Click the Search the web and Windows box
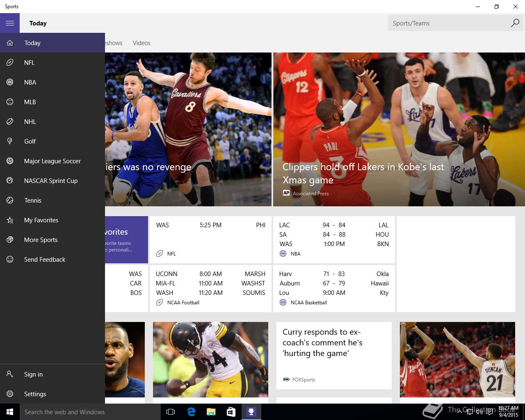525x420 pixels. point(90,412)
